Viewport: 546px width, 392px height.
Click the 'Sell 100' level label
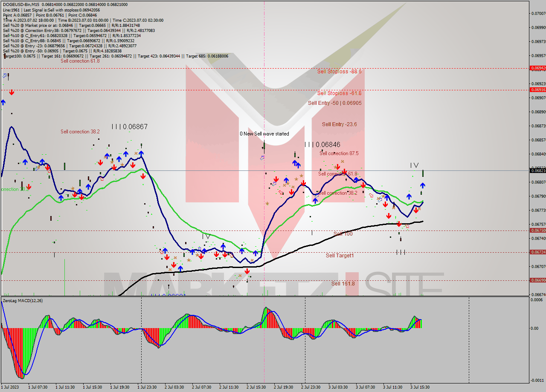click(x=343, y=234)
